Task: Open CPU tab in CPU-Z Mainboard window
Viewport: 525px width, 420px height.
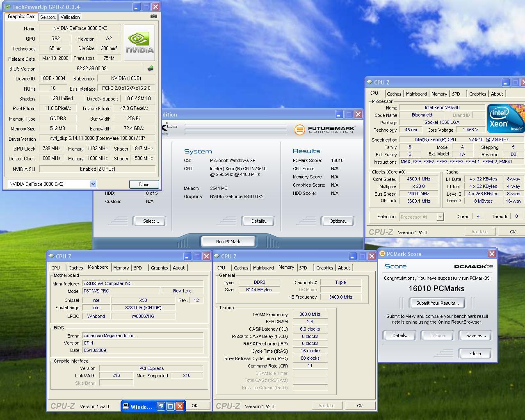Action: click(56, 268)
